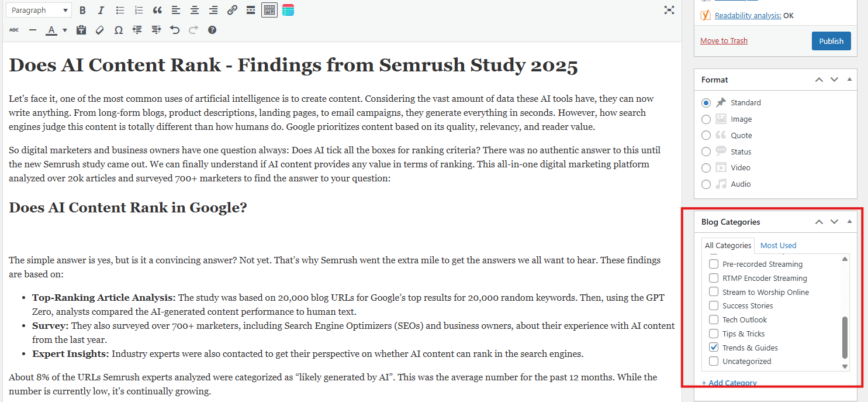The width and height of the screenshot is (868, 402).
Task: Click the insert link icon
Action: click(232, 10)
